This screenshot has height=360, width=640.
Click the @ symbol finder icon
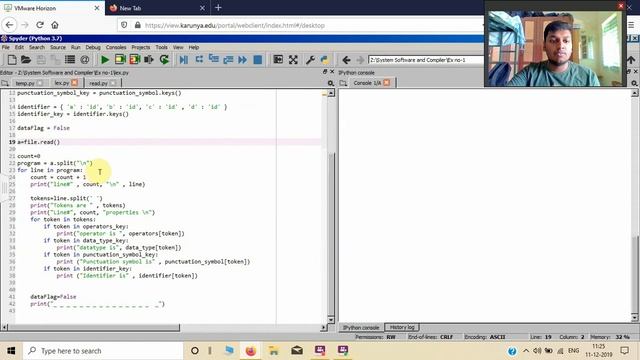[84, 60]
